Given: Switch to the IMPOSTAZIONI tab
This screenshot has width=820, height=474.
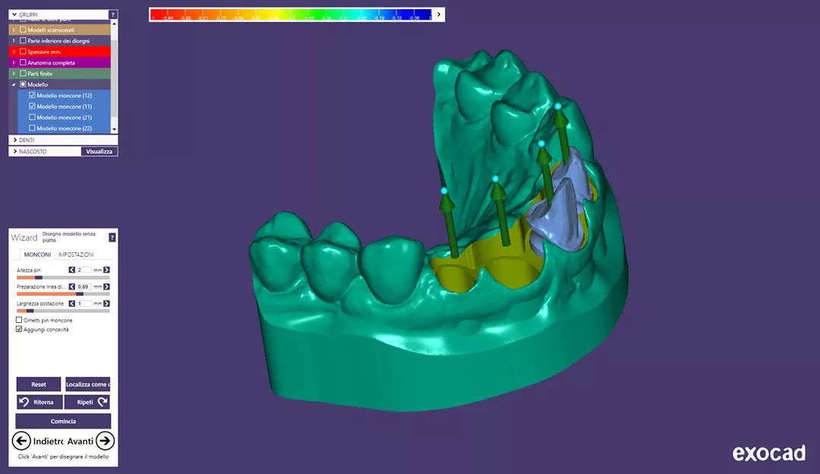Looking at the screenshot, I should [x=76, y=255].
